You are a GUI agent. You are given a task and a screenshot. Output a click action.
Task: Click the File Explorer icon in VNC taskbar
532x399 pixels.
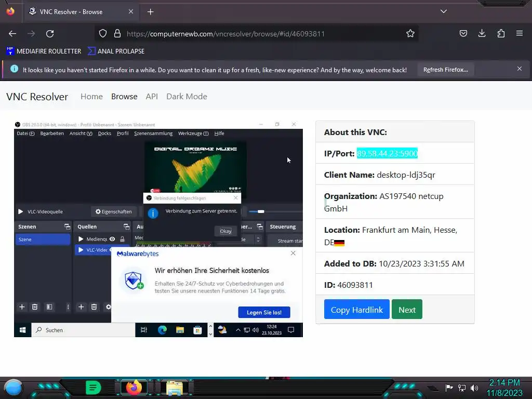click(x=180, y=330)
